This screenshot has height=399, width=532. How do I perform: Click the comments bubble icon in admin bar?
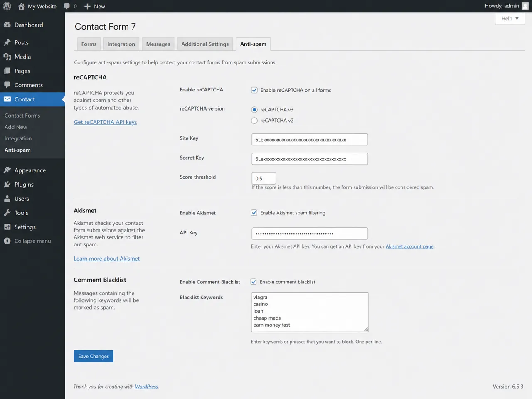(67, 6)
